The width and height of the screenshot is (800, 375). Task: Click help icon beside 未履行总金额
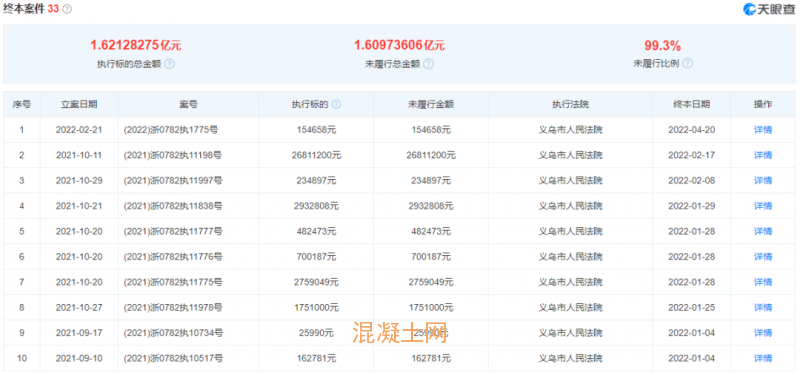tap(429, 64)
